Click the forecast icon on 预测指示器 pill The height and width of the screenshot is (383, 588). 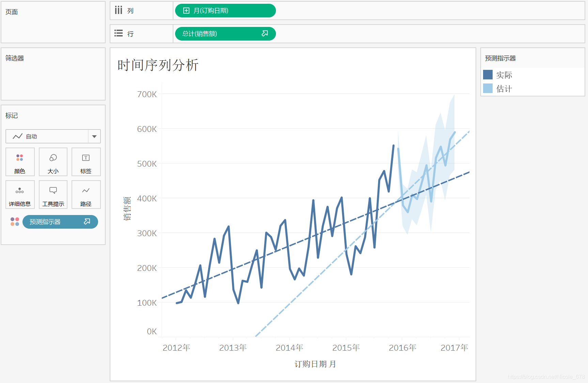pos(87,221)
